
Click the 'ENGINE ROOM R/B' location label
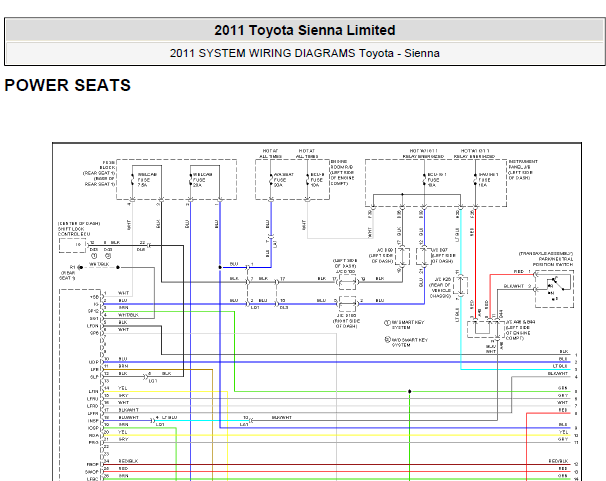click(342, 172)
